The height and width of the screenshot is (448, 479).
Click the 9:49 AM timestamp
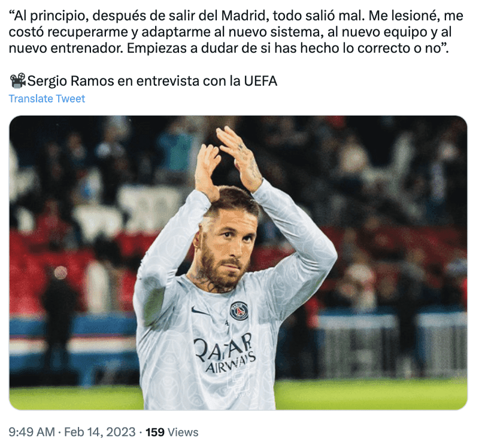click(x=32, y=432)
